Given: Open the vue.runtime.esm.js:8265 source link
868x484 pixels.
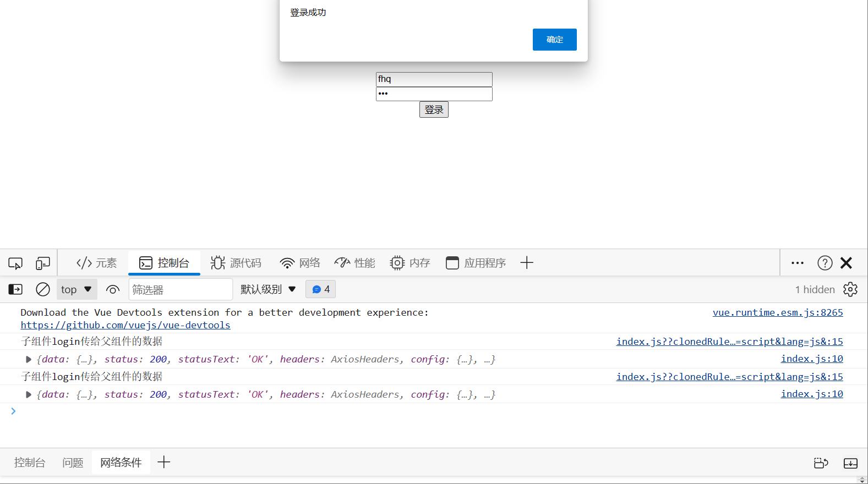Looking at the screenshot, I should click(778, 312).
